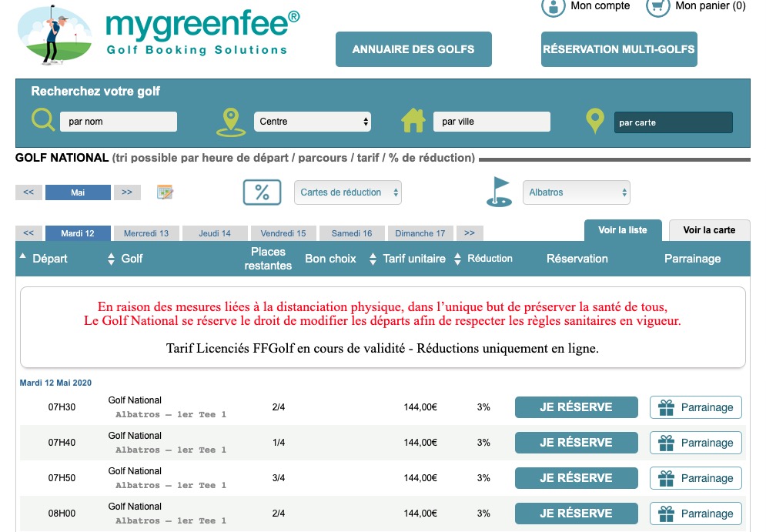The width and height of the screenshot is (766, 532).
Task: Sort by Départ using the arrow icon
Action: (x=23, y=256)
